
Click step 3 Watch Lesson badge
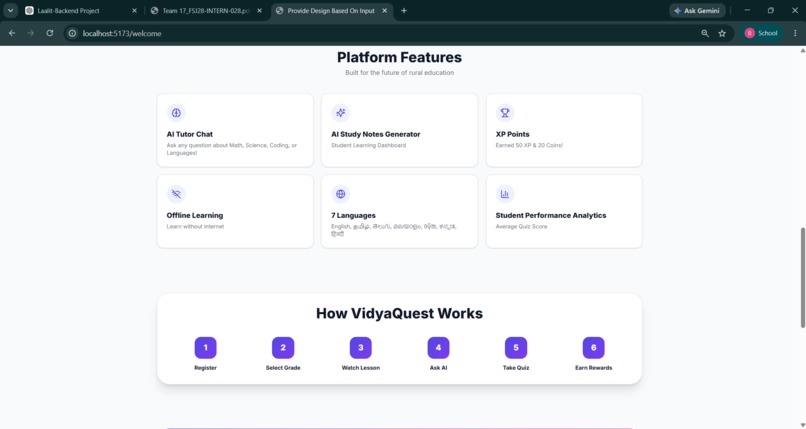(361, 348)
